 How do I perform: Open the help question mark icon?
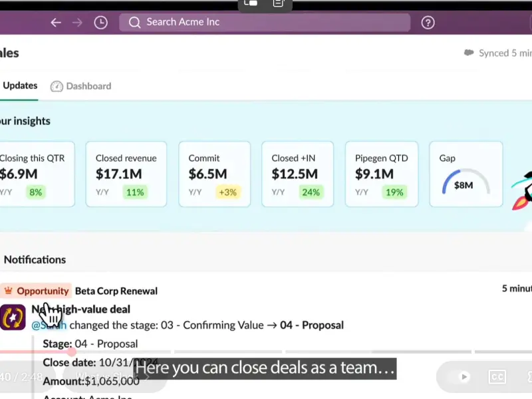[x=428, y=23]
